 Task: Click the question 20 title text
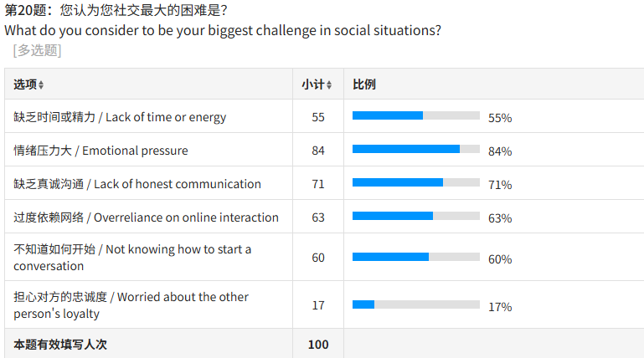click(116, 11)
